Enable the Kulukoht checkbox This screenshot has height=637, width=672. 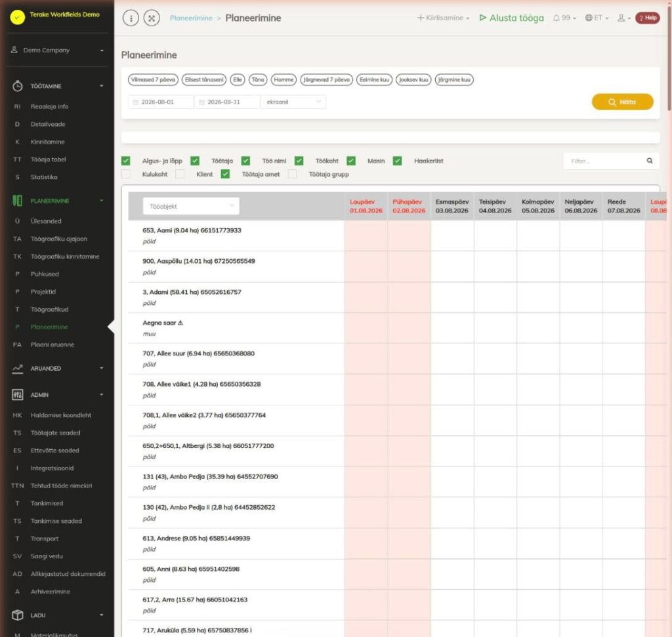point(125,175)
